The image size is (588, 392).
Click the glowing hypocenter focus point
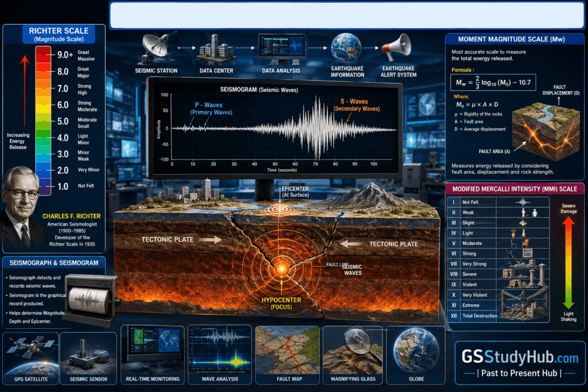[281, 269]
